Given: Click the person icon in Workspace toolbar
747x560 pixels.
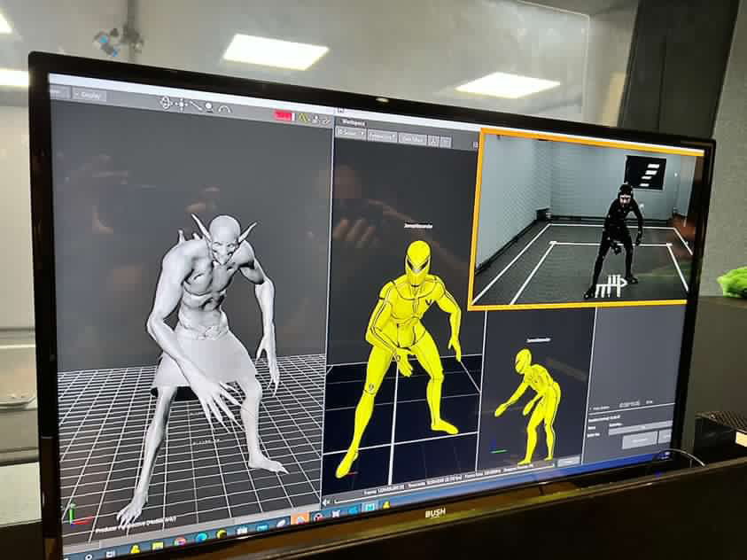Looking at the screenshot, I should (x=433, y=140).
